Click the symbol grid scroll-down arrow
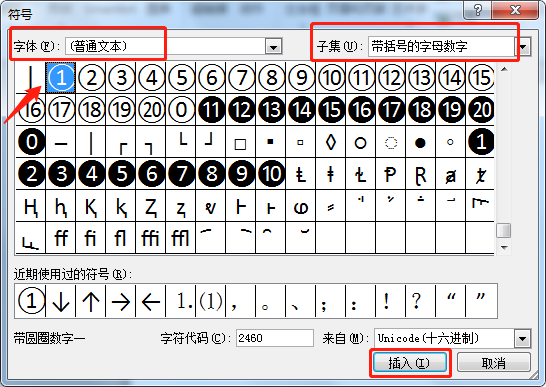This screenshot has width=546, height=387. (504, 247)
